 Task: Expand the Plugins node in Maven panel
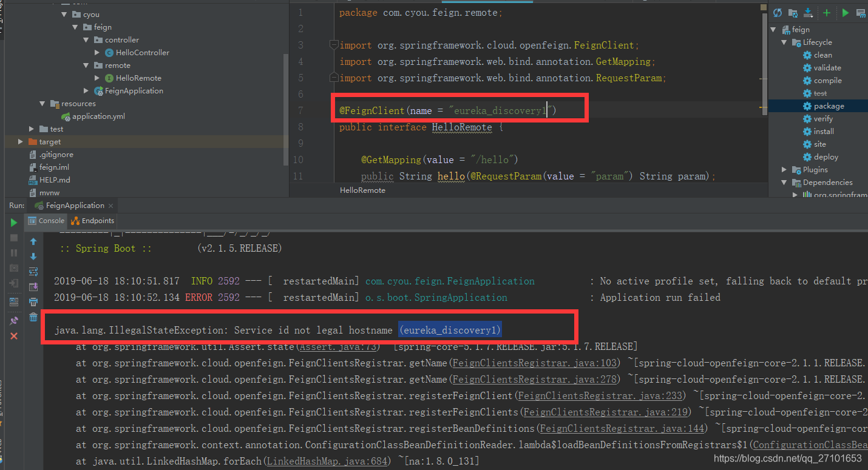[784, 170]
